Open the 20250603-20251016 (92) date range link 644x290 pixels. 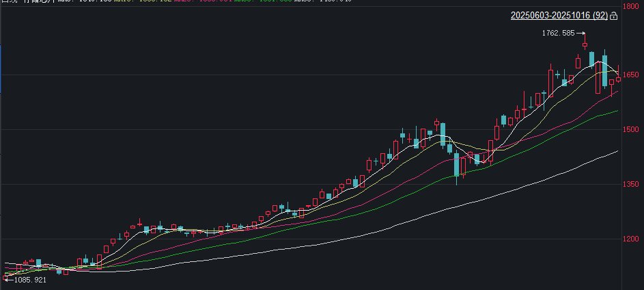(559, 15)
